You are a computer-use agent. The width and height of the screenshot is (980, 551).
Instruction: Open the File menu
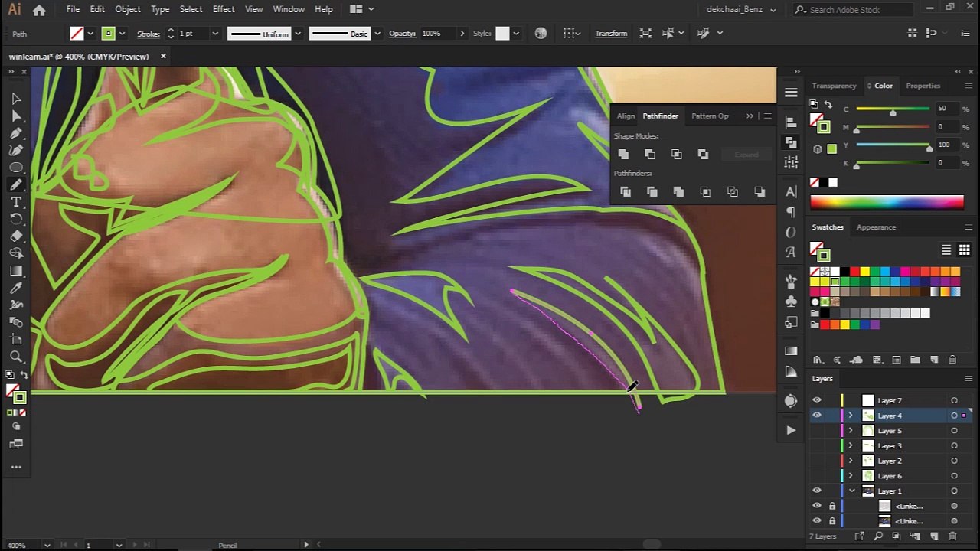pyautogui.click(x=73, y=9)
